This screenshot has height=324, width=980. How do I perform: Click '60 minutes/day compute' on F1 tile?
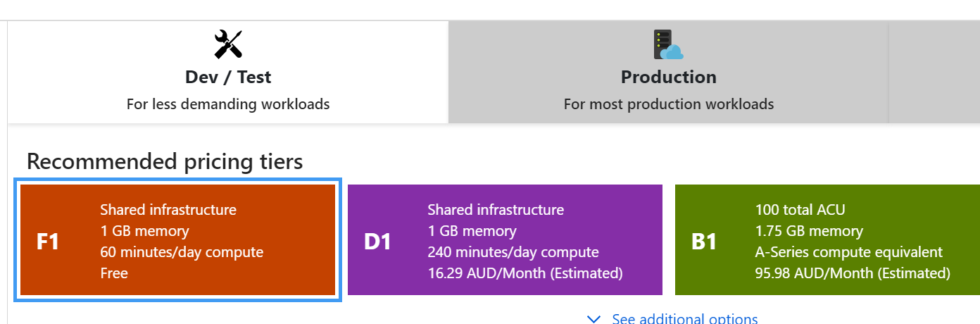[x=182, y=252]
